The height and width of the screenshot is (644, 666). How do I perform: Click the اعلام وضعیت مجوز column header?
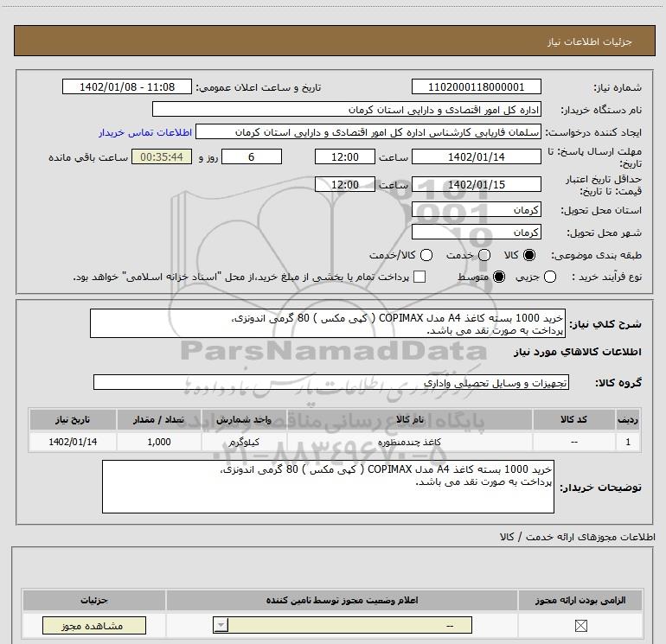342,600
